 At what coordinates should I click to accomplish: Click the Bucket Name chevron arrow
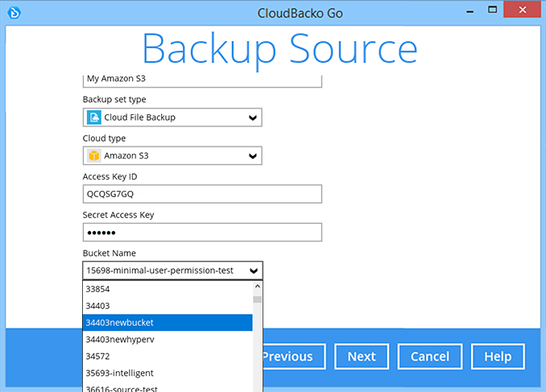pyautogui.click(x=254, y=270)
